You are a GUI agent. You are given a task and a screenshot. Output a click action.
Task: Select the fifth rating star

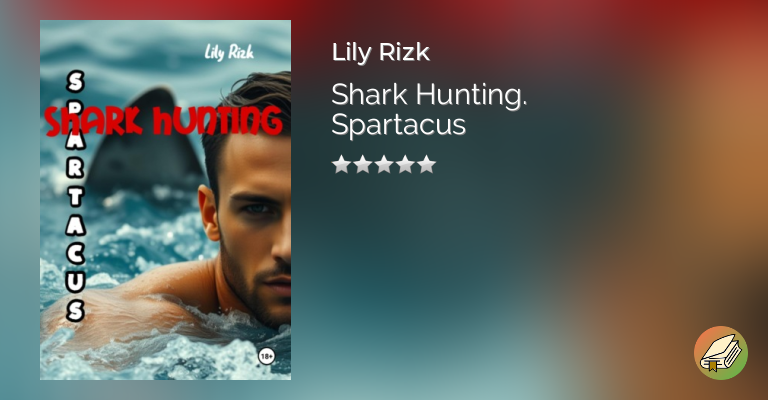tap(427, 165)
